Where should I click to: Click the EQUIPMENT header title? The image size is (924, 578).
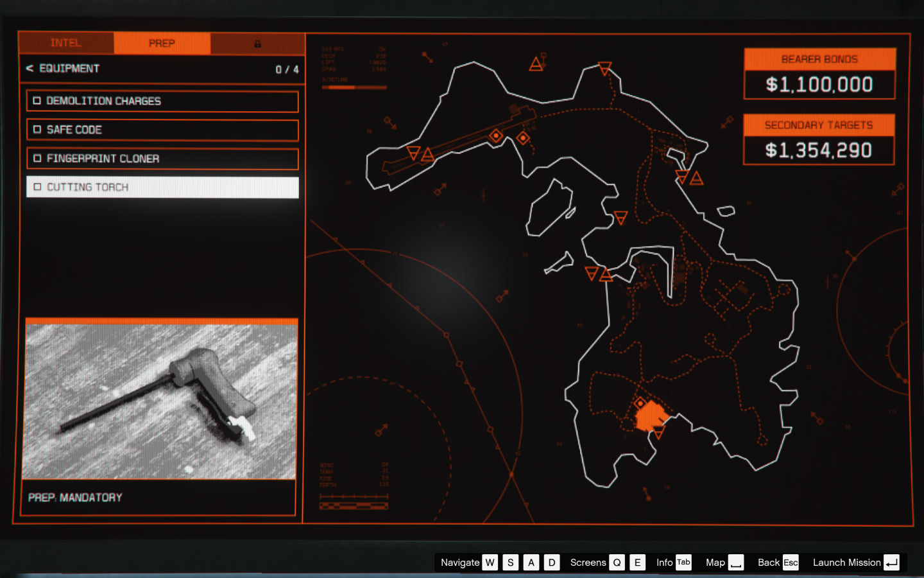[69, 69]
